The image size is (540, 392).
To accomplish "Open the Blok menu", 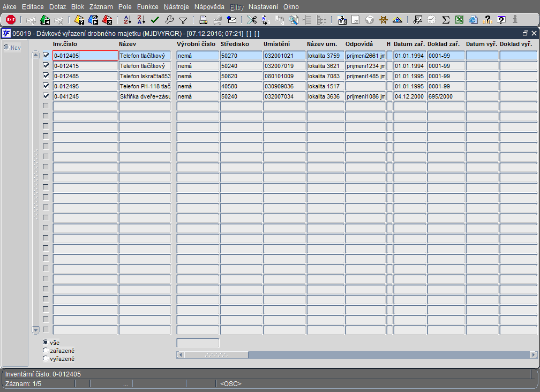I will [x=78, y=7].
